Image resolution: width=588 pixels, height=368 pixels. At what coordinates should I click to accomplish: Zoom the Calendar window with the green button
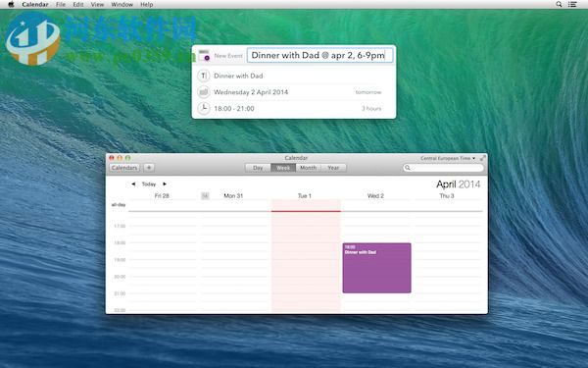127,158
